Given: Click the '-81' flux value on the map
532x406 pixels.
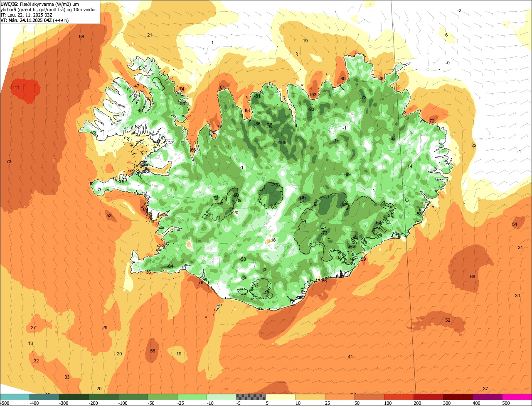Looking at the screenshot, I should 257,96.
